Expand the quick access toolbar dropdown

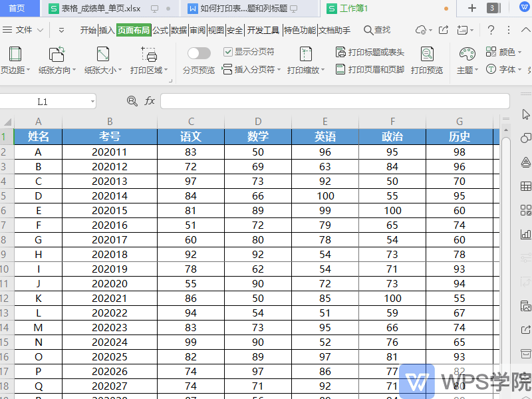(x=61, y=30)
